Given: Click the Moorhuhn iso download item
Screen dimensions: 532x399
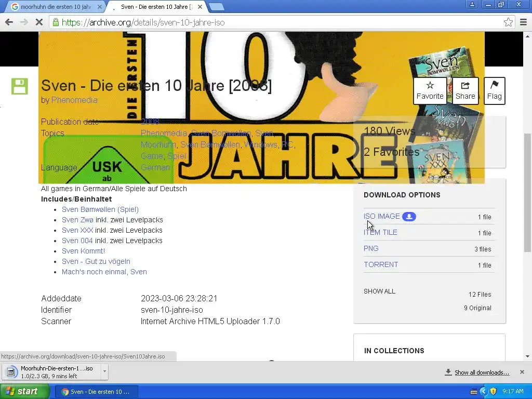Looking at the screenshot, I should click(x=52, y=372).
